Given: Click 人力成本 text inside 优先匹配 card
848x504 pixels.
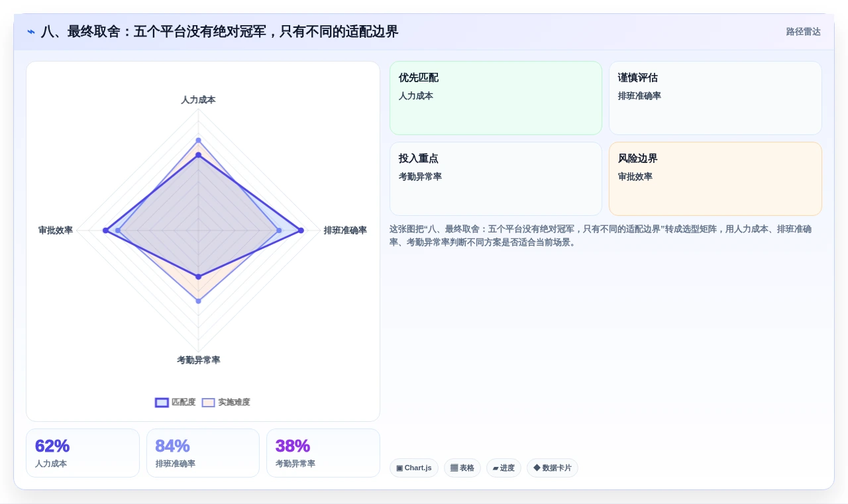Looking at the screenshot, I should click(x=416, y=96).
